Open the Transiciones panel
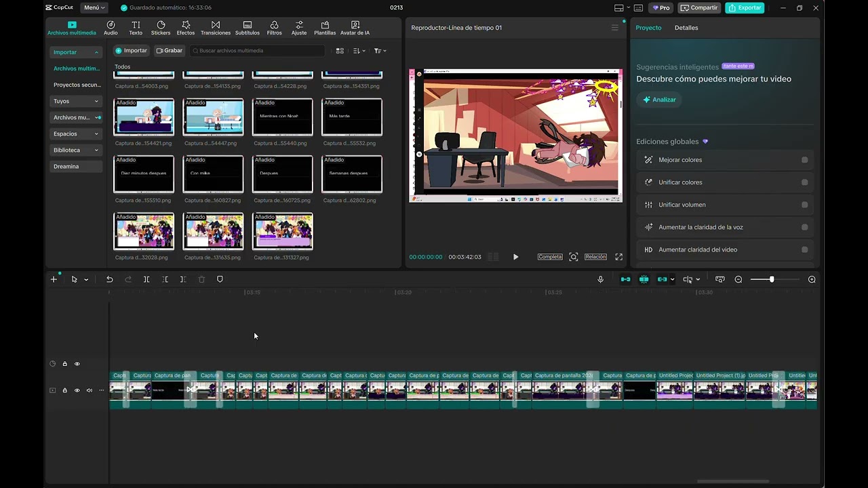This screenshot has width=868, height=488. [216, 28]
